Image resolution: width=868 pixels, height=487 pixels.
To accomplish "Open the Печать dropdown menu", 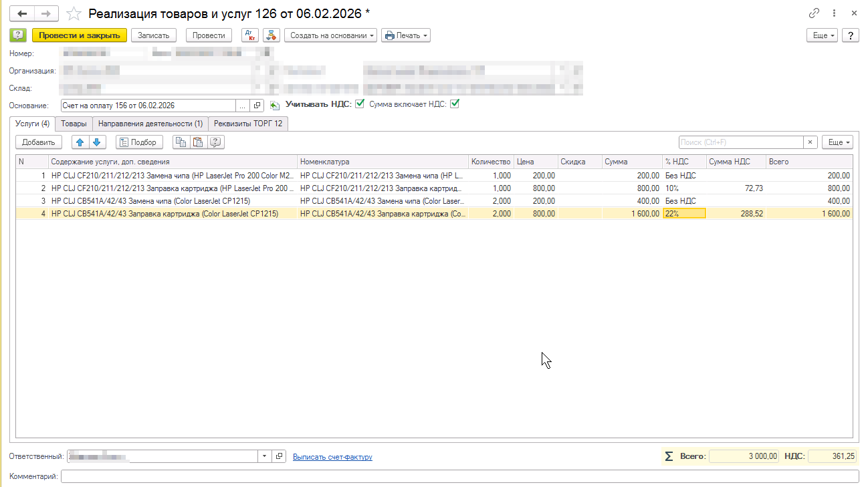I will tap(406, 35).
